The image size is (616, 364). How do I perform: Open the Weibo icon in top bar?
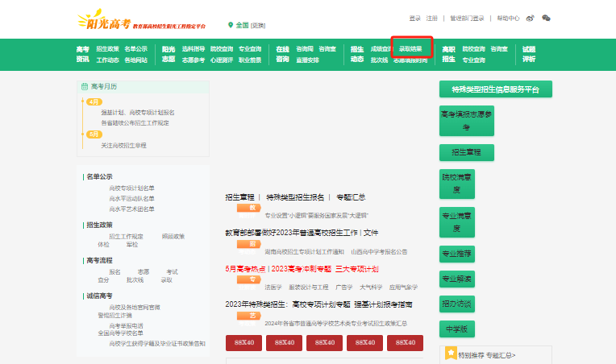530,18
